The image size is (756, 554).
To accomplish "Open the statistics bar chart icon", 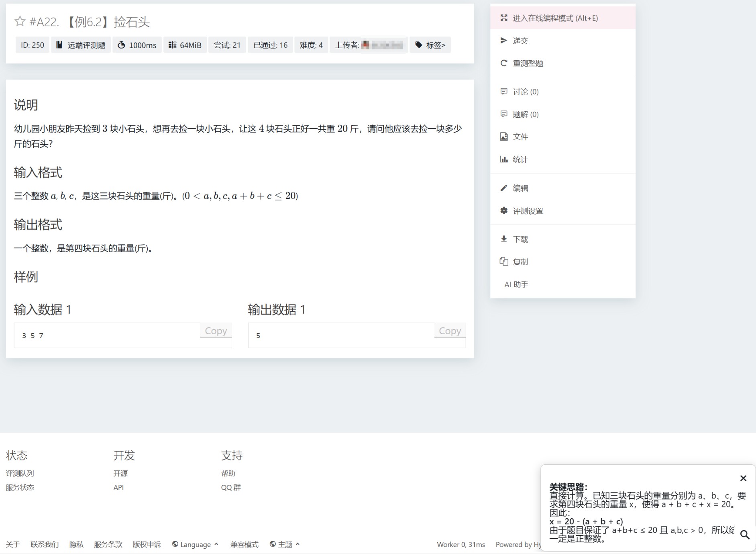I will (x=503, y=159).
